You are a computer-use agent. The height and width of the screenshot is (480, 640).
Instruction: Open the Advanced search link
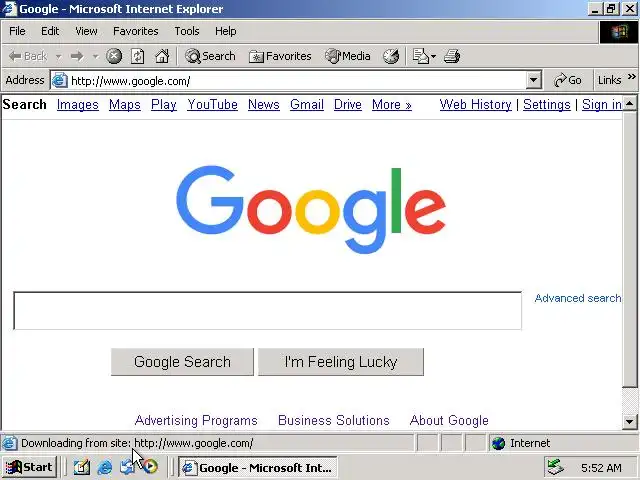click(578, 298)
